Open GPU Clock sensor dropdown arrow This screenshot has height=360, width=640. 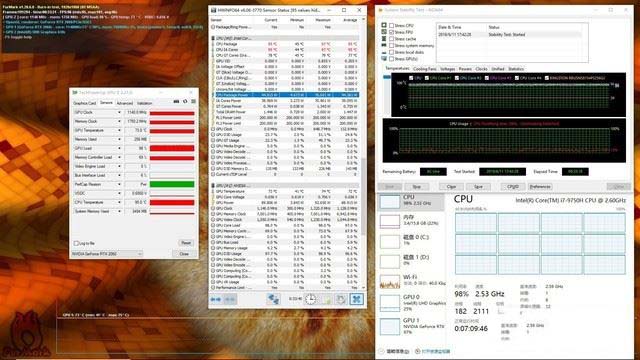(x=120, y=113)
